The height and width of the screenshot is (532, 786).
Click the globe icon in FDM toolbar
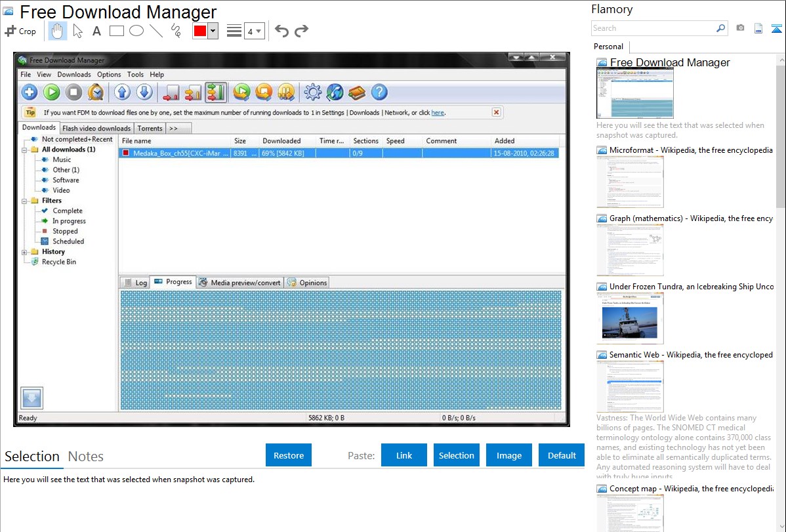[335, 92]
